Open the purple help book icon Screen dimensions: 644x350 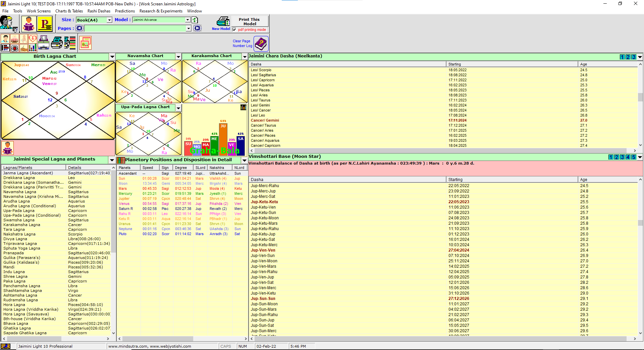click(x=261, y=44)
